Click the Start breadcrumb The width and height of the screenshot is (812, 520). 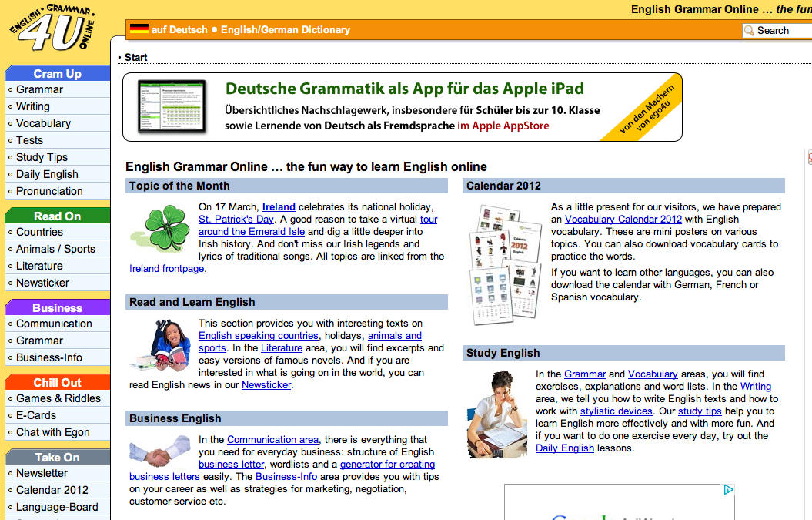coord(135,58)
